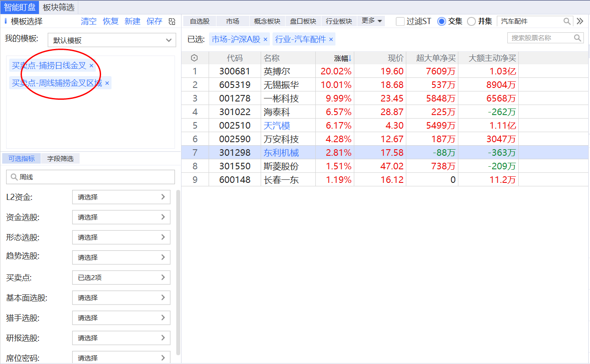Open the 可选指标 tab
590x364 pixels.
(x=21, y=158)
